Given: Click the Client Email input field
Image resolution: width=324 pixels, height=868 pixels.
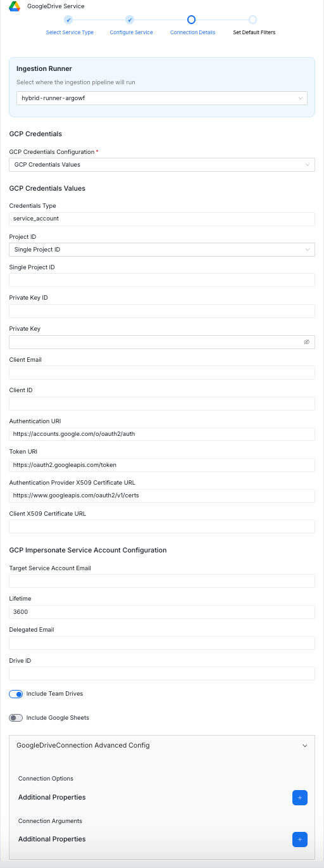Looking at the screenshot, I should coord(162,373).
